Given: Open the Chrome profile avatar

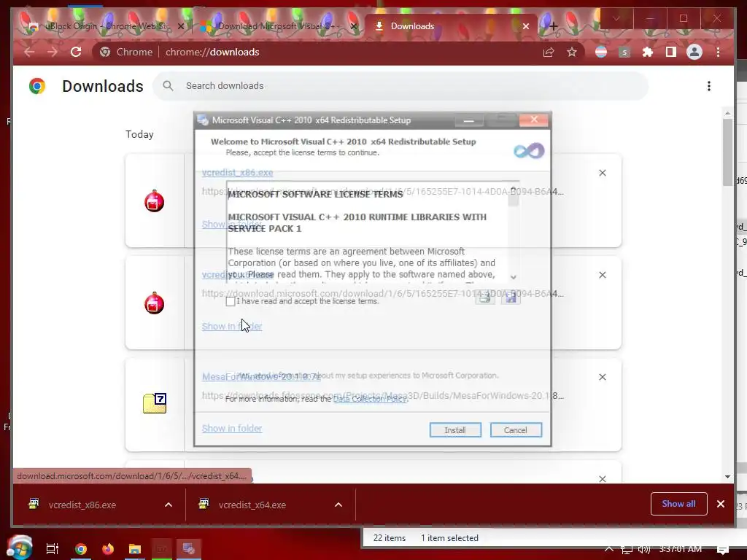Looking at the screenshot, I should (x=694, y=52).
